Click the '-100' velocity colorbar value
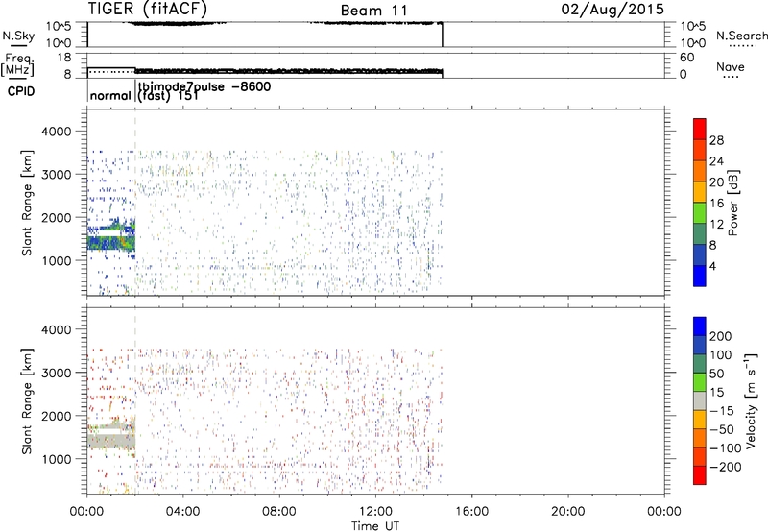Viewport: 768px width, 532px height. coord(726,448)
